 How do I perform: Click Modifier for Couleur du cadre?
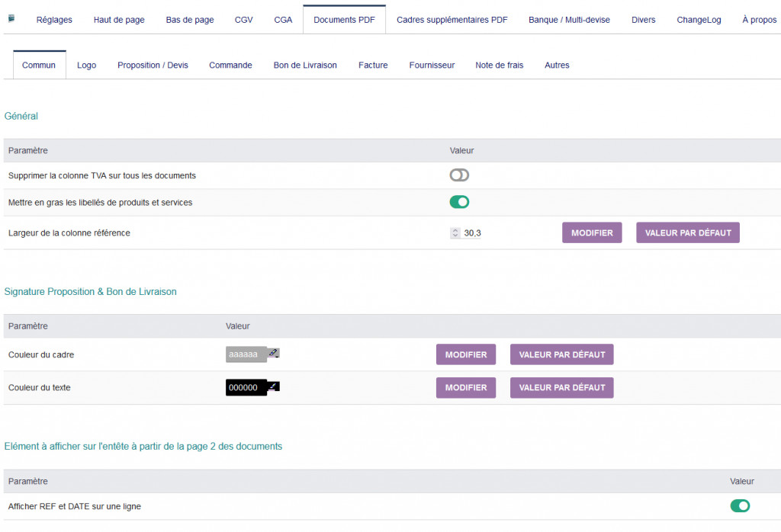tap(466, 354)
